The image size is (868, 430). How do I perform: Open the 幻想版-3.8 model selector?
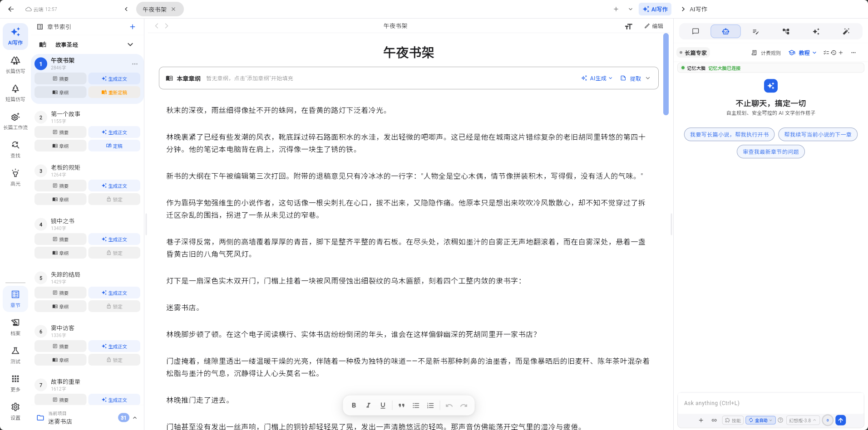pyautogui.click(x=803, y=420)
